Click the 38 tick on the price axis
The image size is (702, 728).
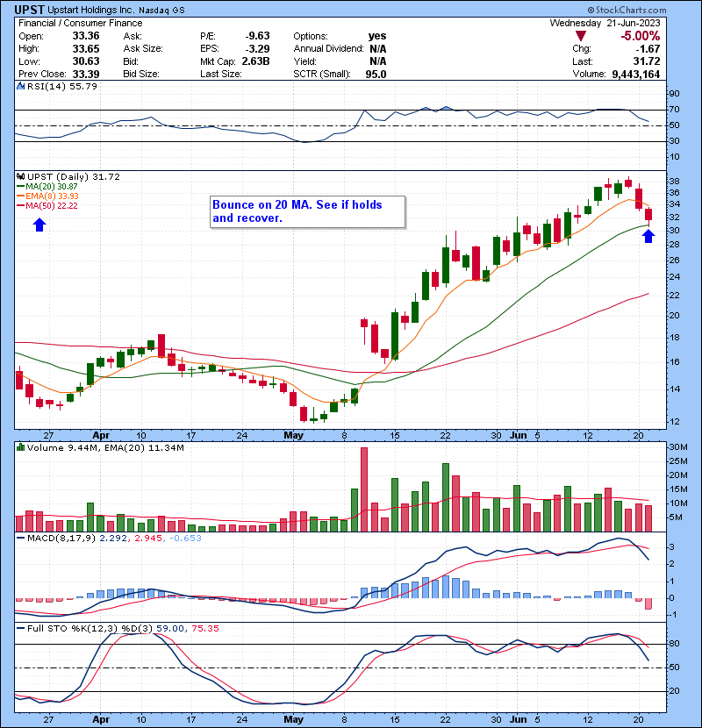pos(674,181)
